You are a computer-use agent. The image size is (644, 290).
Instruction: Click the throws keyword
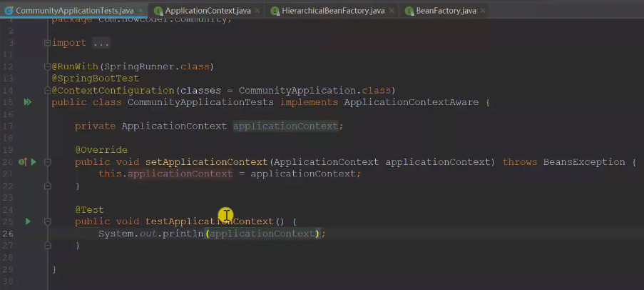(520, 162)
